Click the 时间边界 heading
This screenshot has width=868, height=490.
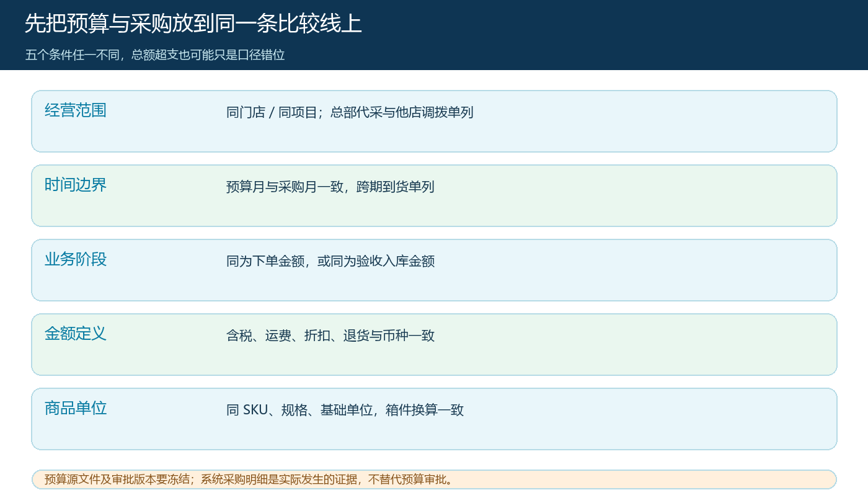click(76, 185)
